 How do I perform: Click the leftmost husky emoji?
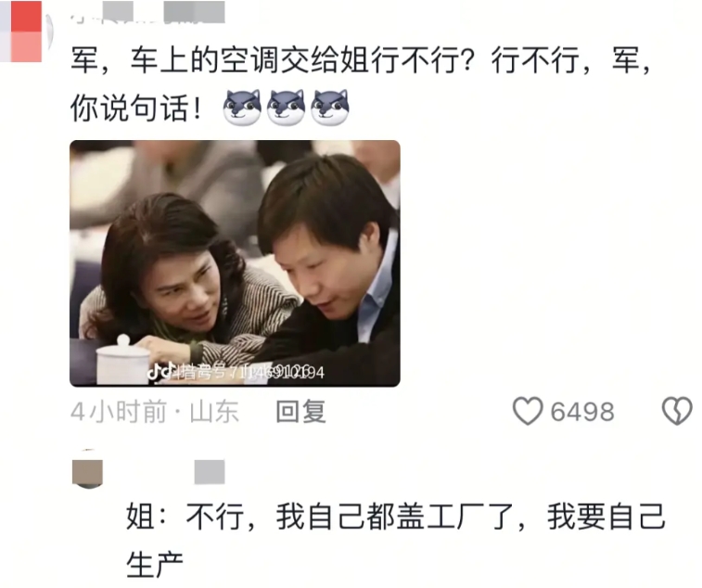(x=242, y=107)
